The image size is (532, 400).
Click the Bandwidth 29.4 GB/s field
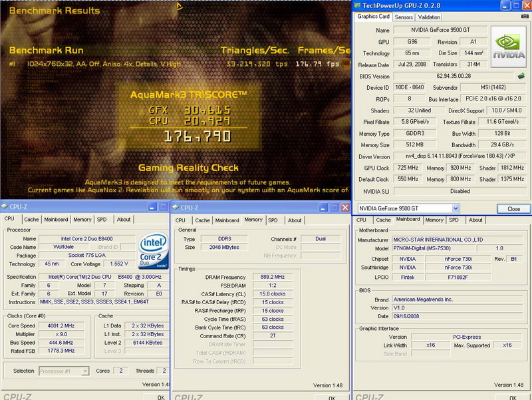pos(502,144)
